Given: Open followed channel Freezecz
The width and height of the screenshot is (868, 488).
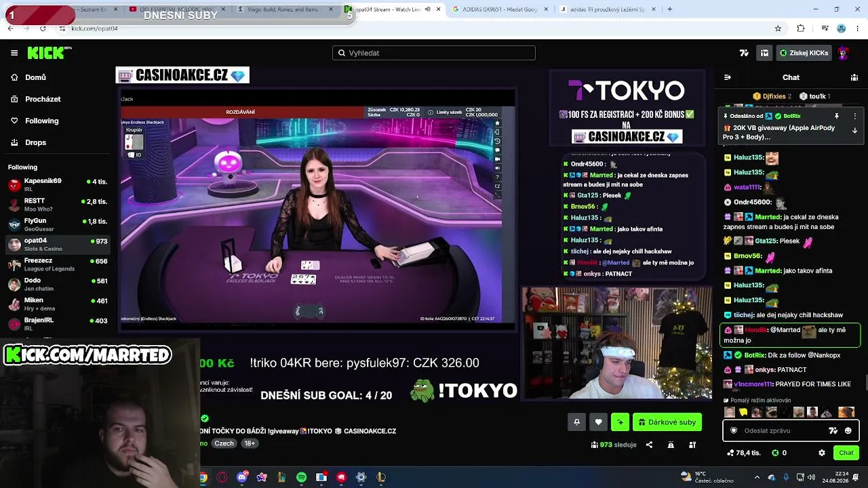Looking at the screenshot, I should coord(57,264).
